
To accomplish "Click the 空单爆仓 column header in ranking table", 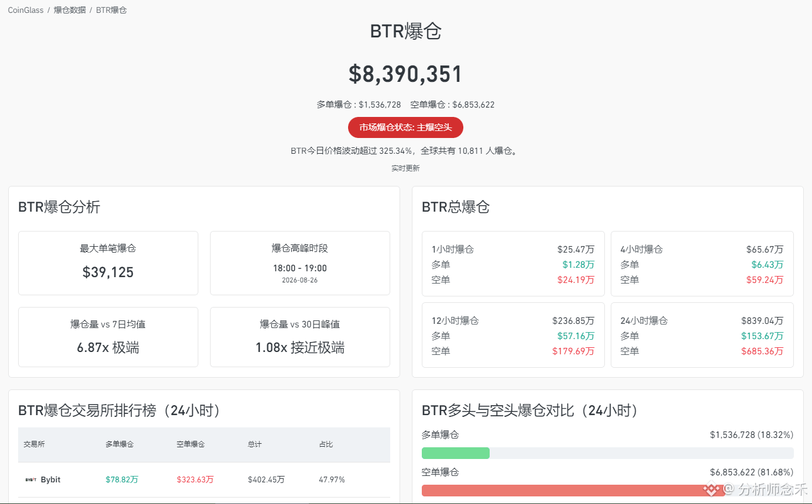I will 191,444.
